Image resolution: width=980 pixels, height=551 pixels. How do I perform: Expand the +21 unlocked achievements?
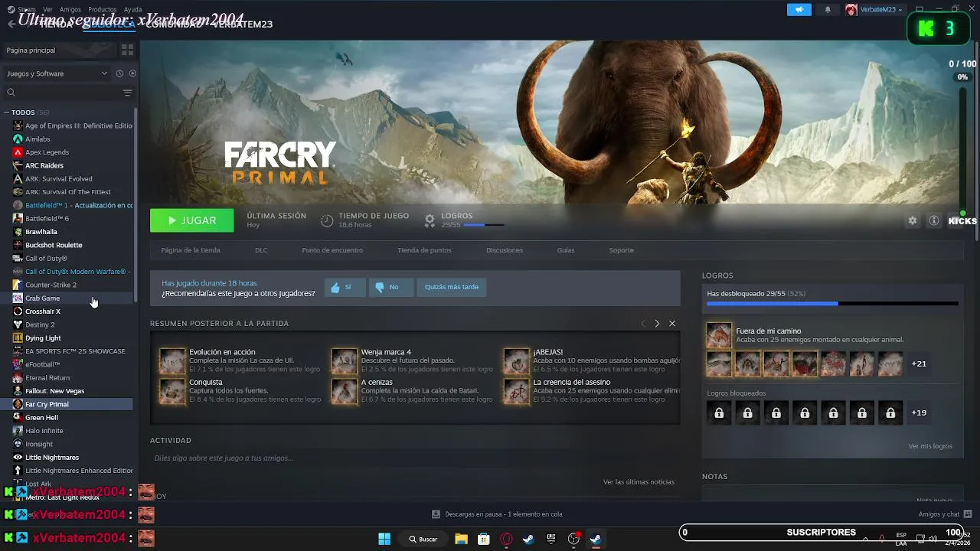pyautogui.click(x=919, y=364)
